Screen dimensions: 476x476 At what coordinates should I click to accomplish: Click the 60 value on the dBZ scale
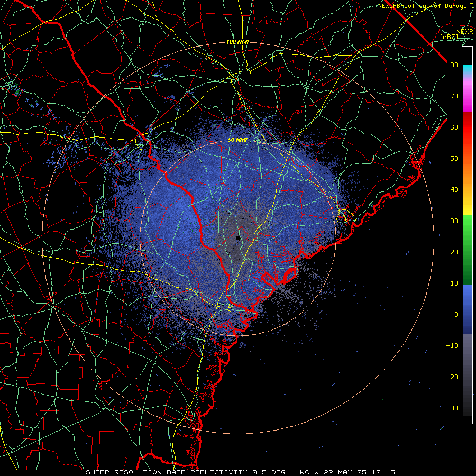[x=454, y=127]
